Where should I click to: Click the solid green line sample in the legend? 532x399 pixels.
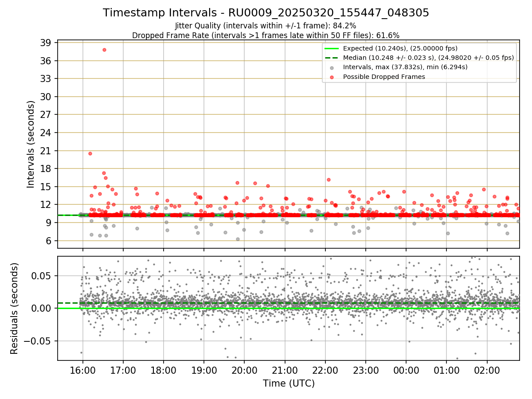click(332, 48)
